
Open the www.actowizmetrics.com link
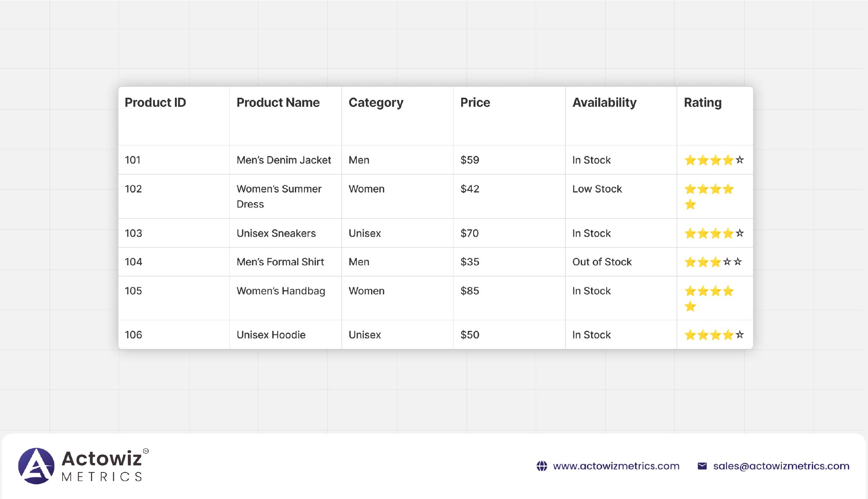coord(616,466)
